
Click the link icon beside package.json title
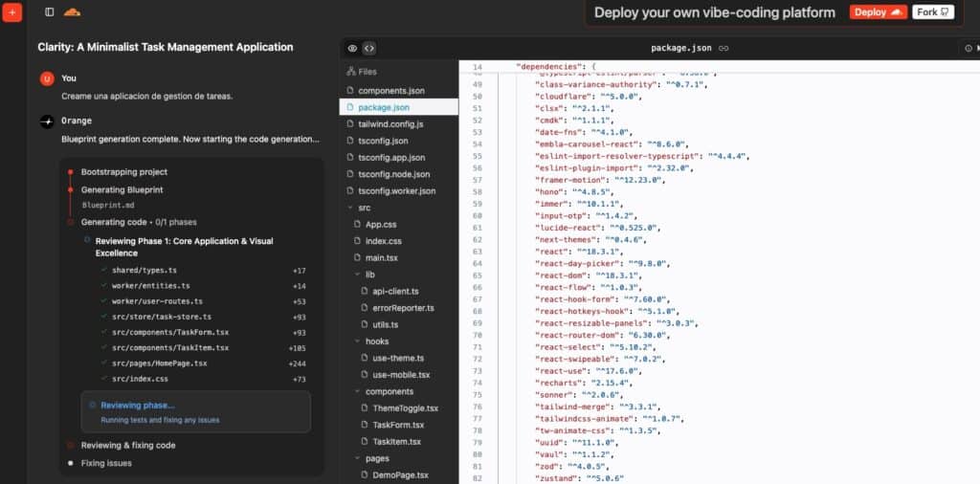point(724,48)
